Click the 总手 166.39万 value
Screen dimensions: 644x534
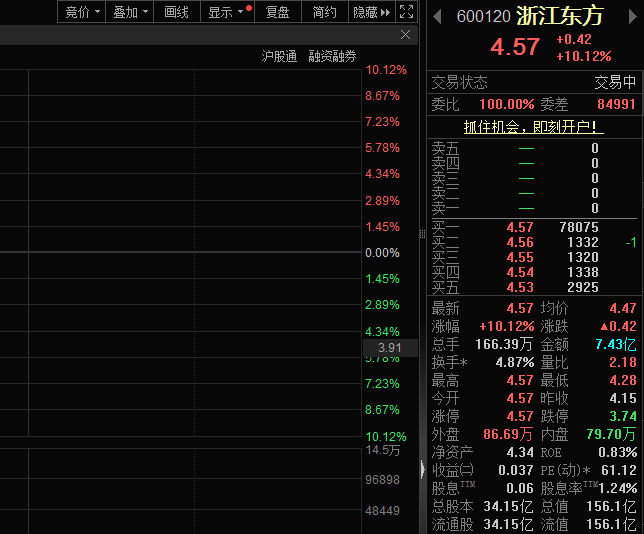pos(504,344)
